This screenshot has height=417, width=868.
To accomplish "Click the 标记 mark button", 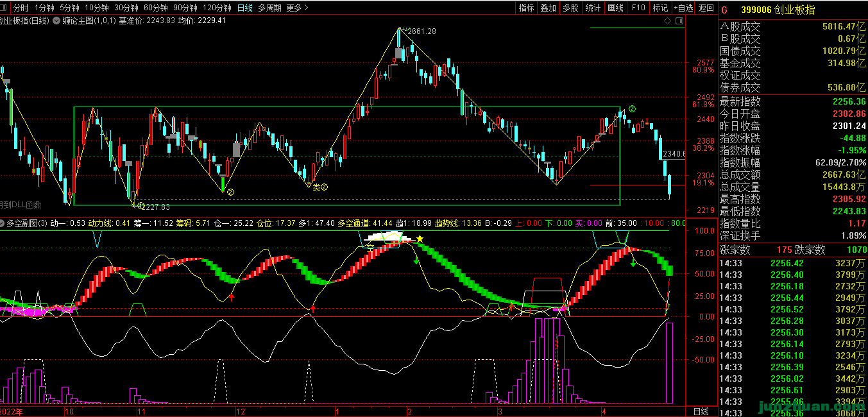I will click(660, 8).
